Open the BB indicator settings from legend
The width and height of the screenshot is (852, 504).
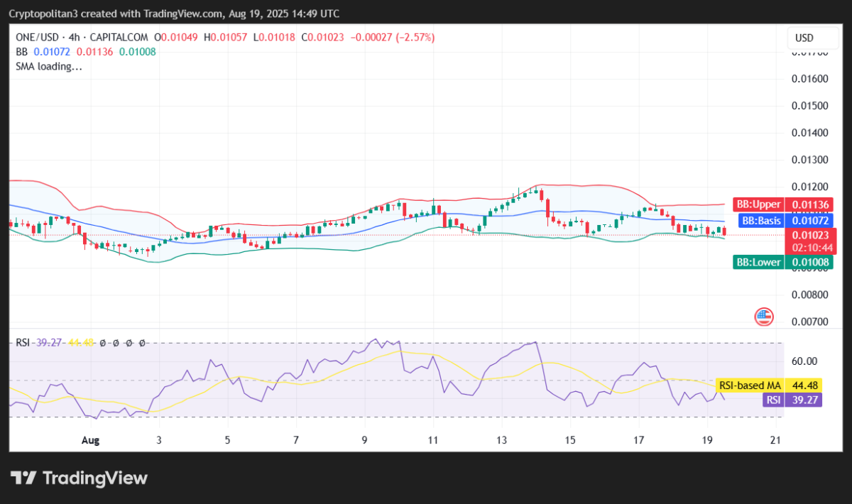click(x=21, y=51)
